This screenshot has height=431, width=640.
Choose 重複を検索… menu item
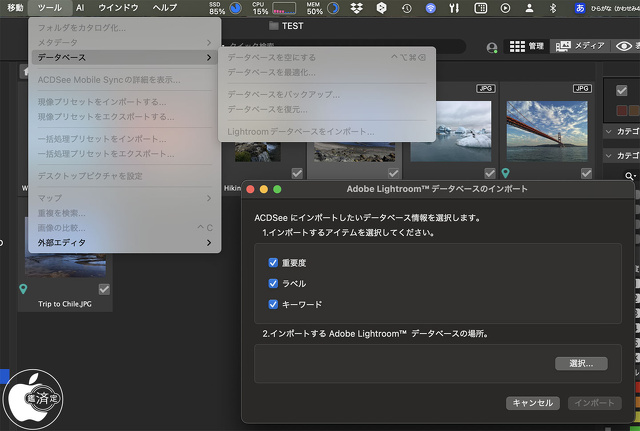(x=124, y=213)
